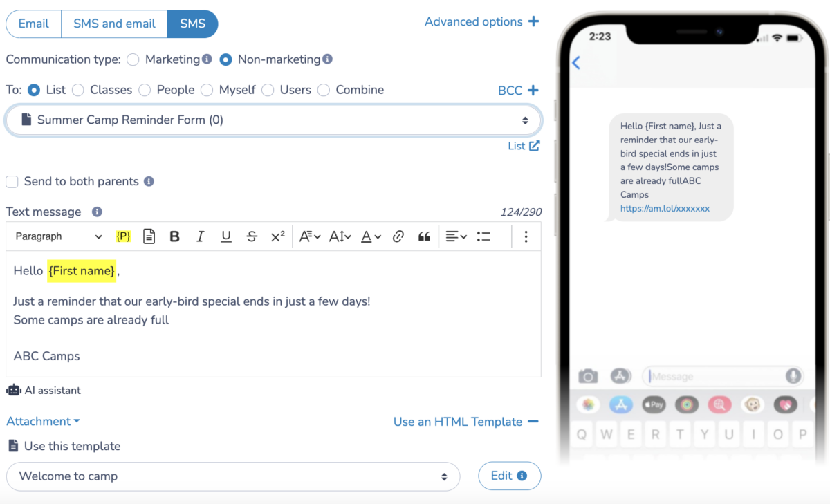Apply bold formatting to text
Image resolution: width=830 pixels, height=504 pixels.
tap(174, 236)
